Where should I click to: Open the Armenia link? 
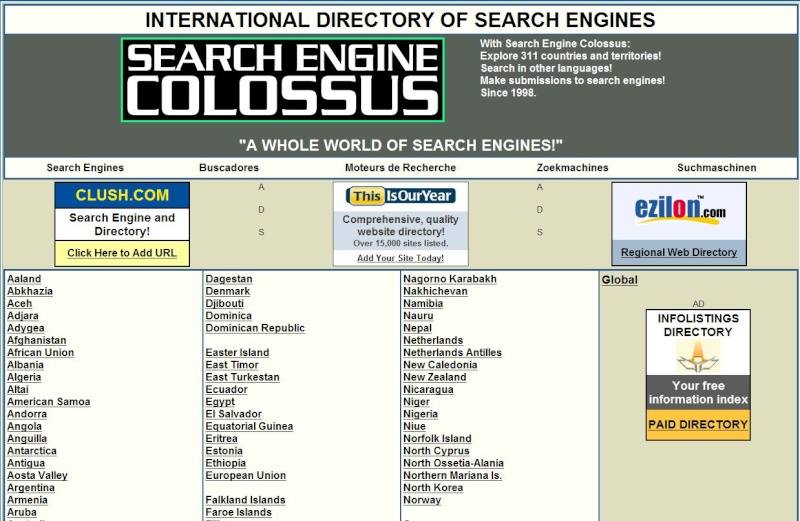click(27, 500)
